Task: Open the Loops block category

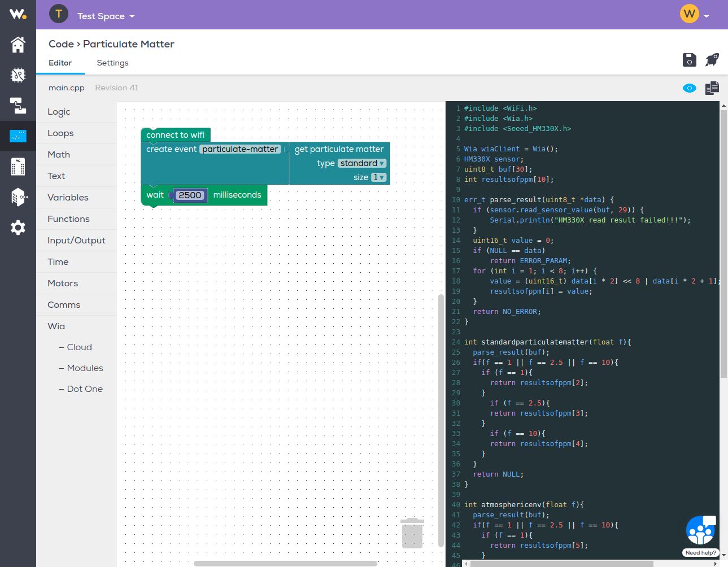Action: point(76,133)
